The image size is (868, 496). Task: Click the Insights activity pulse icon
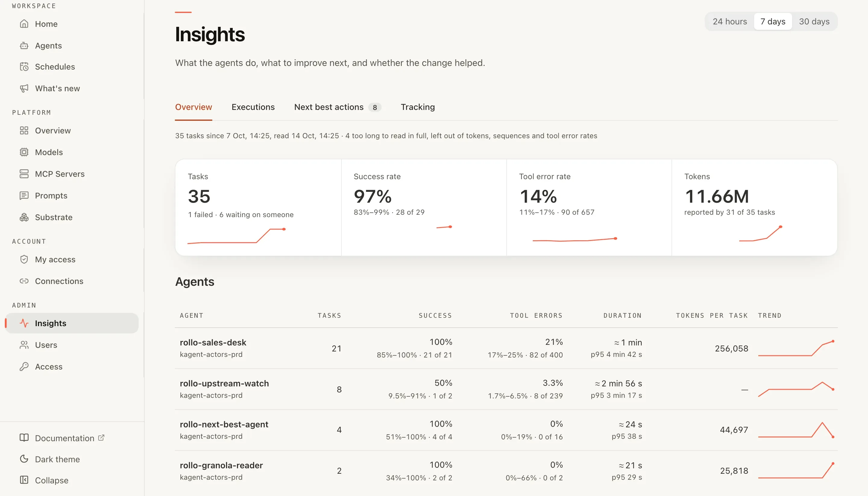(x=24, y=323)
